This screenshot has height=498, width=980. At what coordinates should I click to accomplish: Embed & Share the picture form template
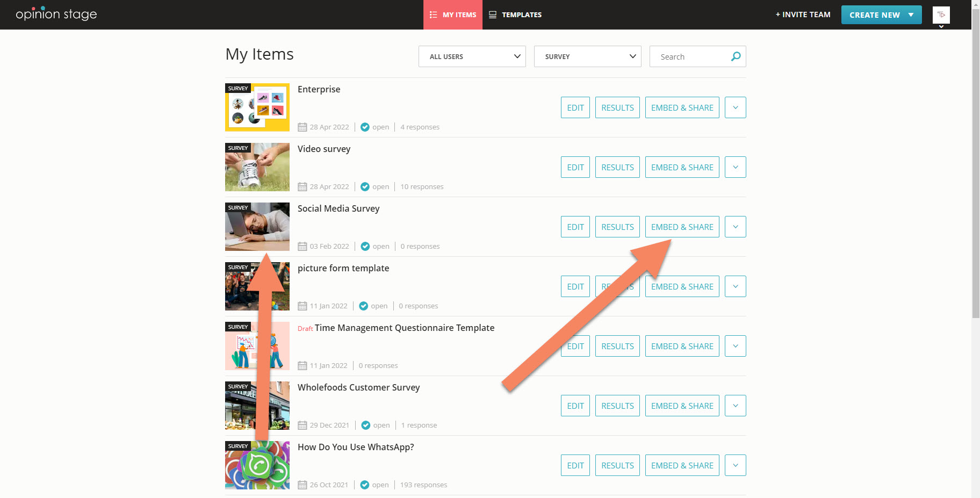682,286
